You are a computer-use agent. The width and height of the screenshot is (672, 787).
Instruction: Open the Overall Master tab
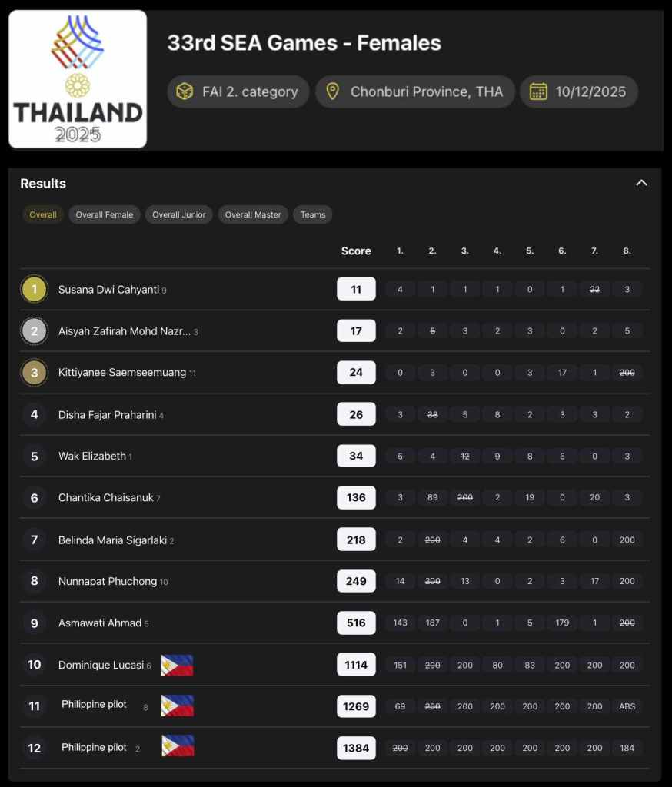point(254,214)
